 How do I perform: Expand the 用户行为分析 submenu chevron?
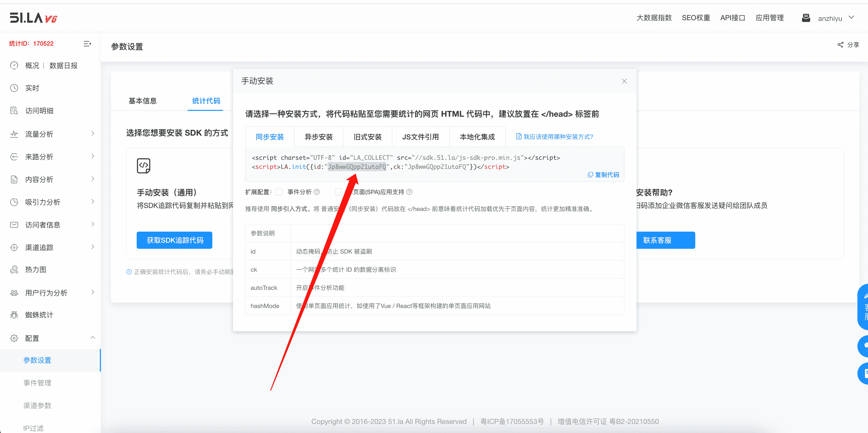tap(93, 292)
